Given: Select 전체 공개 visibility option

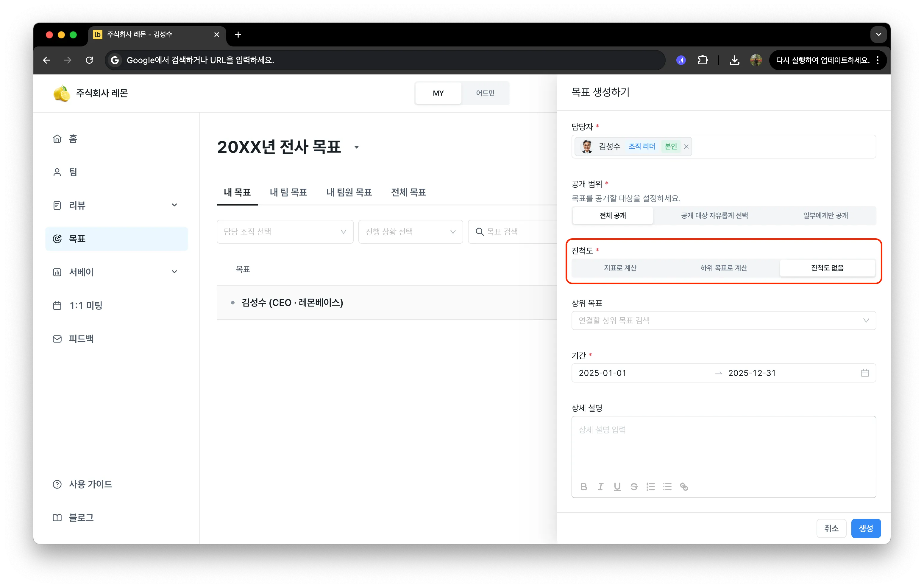Looking at the screenshot, I should (613, 215).
